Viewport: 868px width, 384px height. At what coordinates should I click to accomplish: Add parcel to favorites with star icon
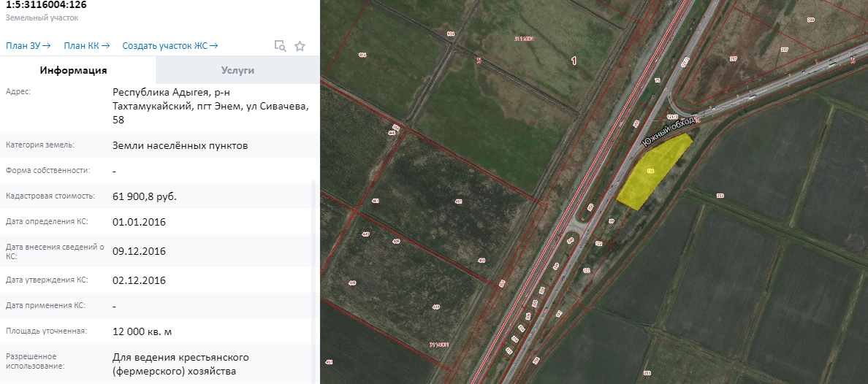click(x=300, y=46)
